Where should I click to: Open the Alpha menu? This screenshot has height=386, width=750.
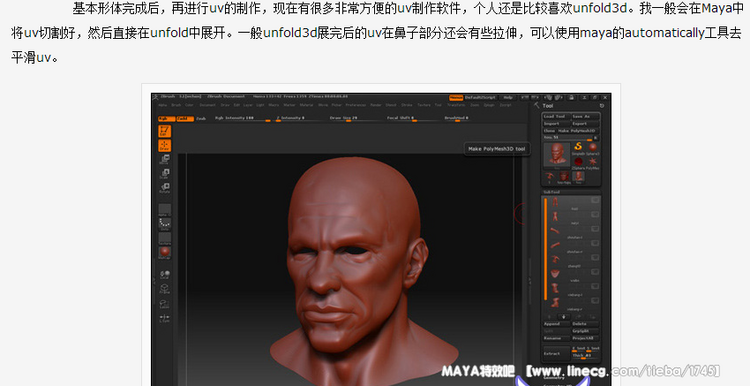coord(162,105)
